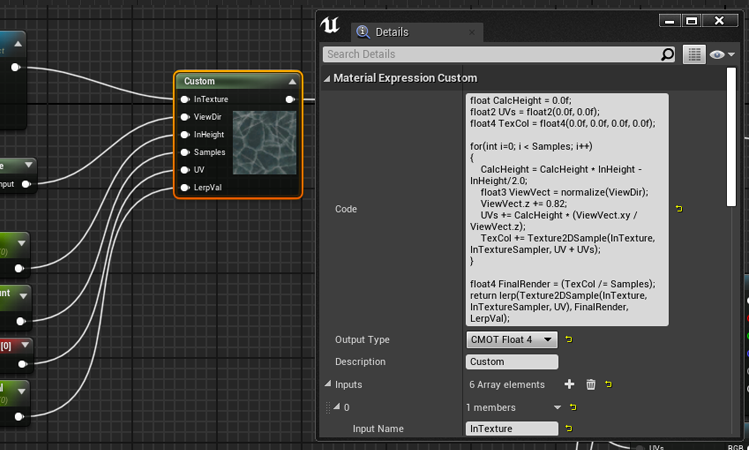The image size is (749, 450).
Task: Open the view options eye menu
Action: coord(721,55)
